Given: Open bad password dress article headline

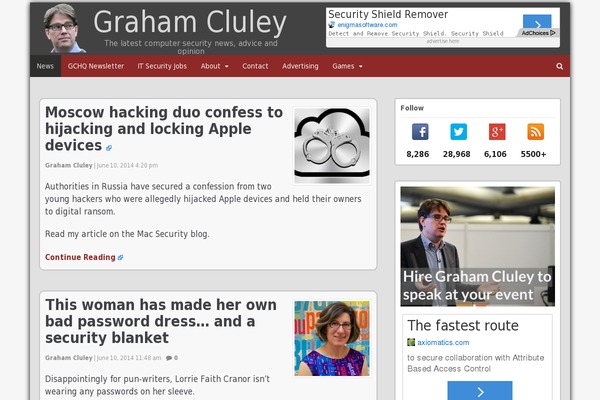Looking at the screenshot, I should [x=161, y=321].
